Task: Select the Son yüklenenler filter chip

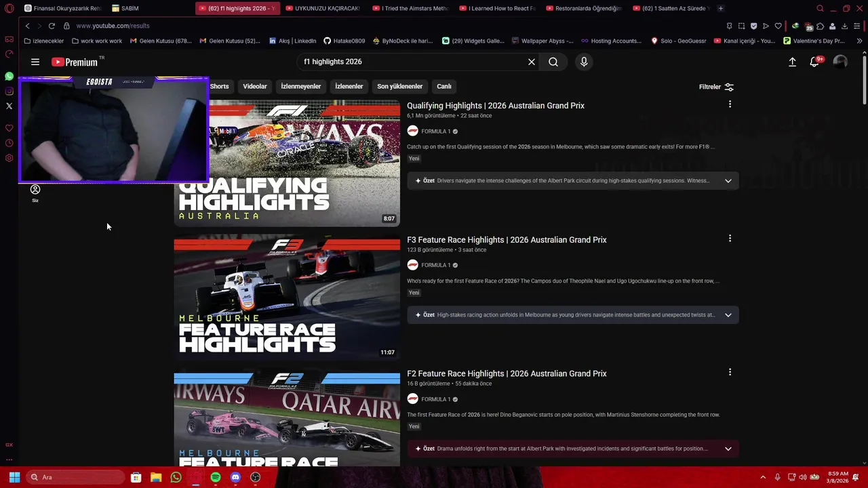Action: pos(400,86)
